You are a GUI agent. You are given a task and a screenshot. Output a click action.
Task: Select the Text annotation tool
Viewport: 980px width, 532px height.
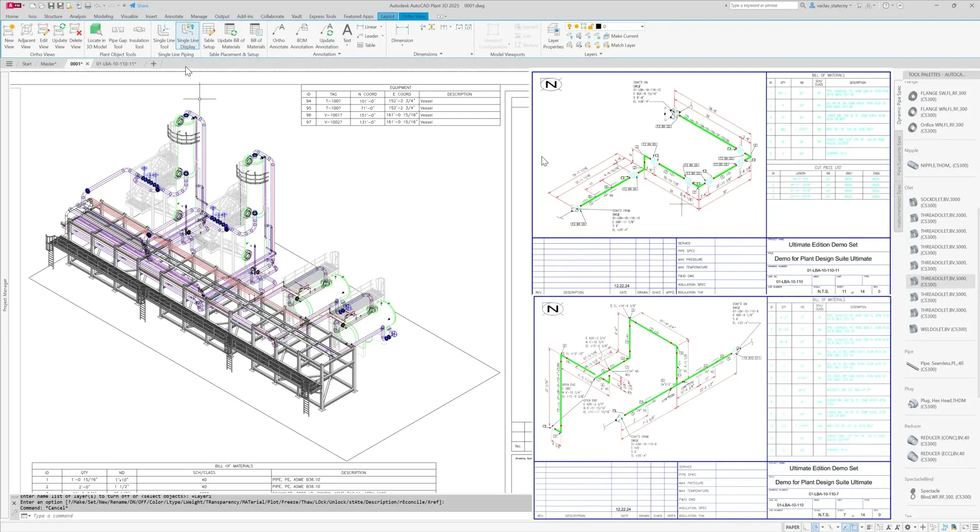[347, 34]
